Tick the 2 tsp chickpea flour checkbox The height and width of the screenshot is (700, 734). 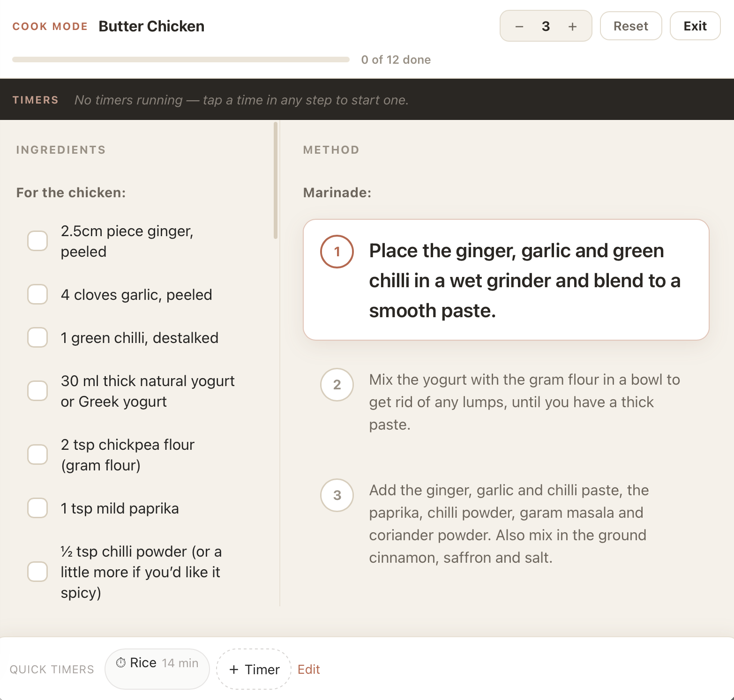tap(37, 454)
